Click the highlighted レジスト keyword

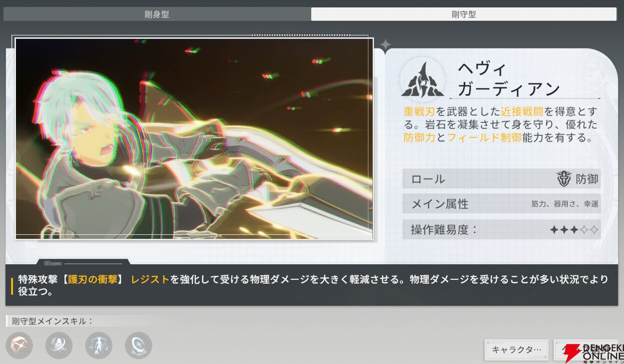click(x=150, y=280)
